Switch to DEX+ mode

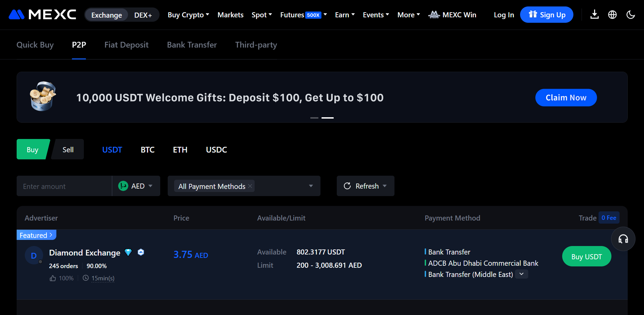[143, 15]
